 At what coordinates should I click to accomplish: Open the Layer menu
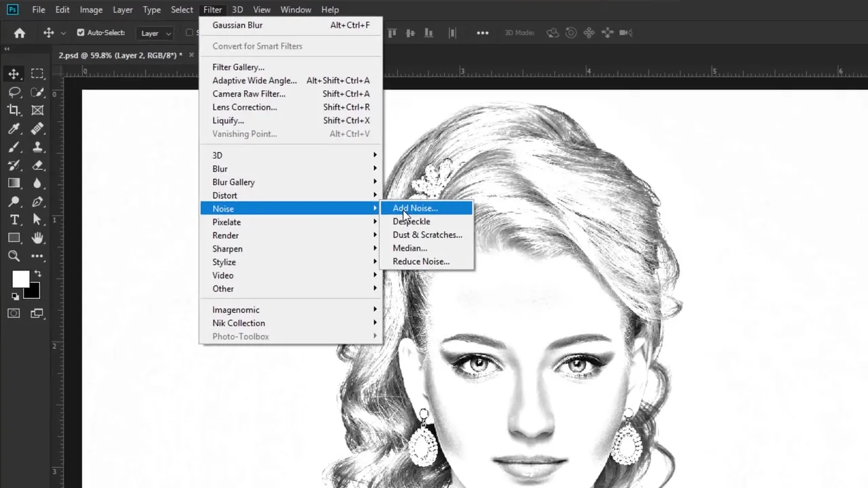coord(123,9)
